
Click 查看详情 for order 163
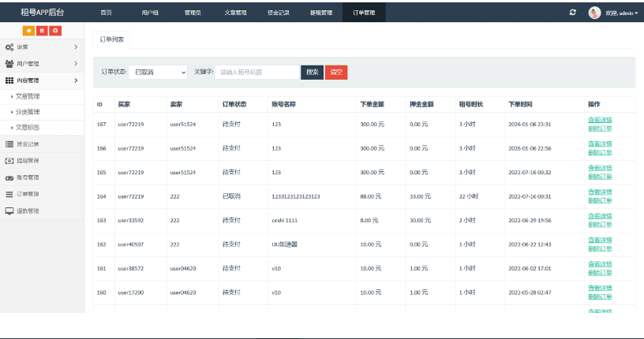pyautogui.click(x=600, y=216)
